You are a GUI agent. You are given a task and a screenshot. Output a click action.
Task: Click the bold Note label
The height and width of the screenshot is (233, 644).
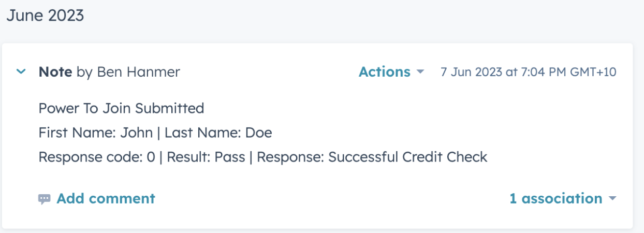click(55, 72)
